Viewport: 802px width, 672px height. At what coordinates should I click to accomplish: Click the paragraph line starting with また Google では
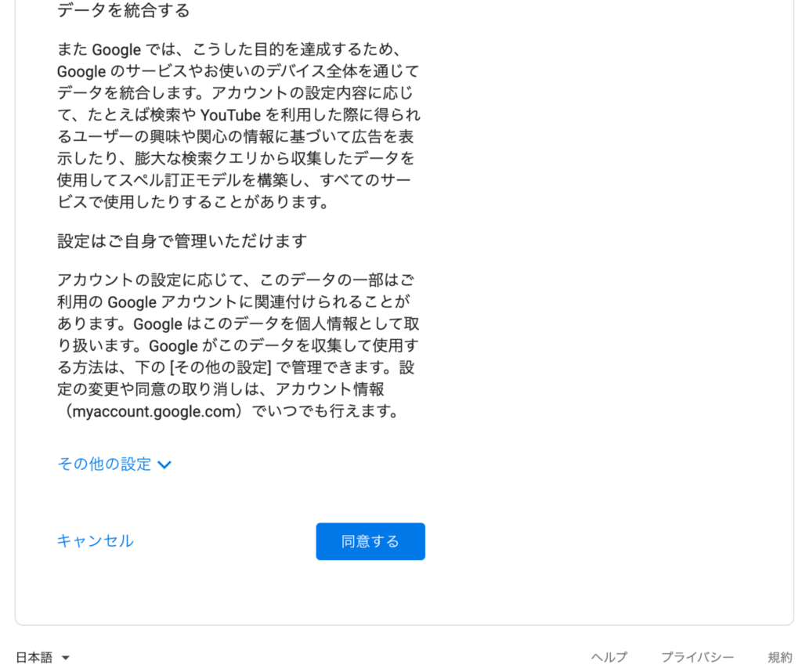pyautogui.click(x=229, y=49)
